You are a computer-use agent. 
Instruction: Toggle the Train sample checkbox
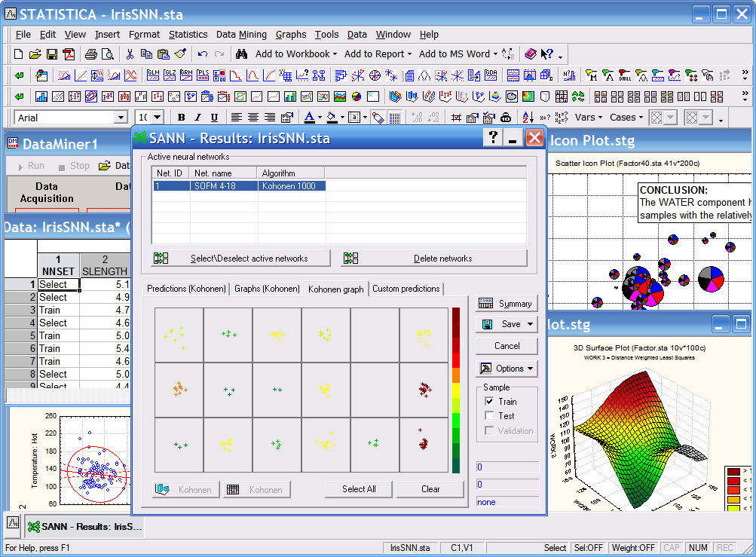pos(489,401)
